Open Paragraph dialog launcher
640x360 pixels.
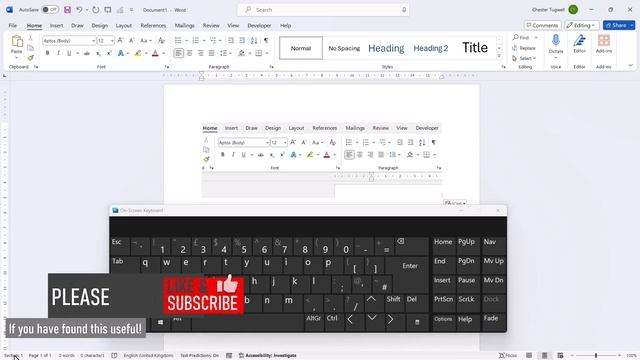[x=271, y=67]
